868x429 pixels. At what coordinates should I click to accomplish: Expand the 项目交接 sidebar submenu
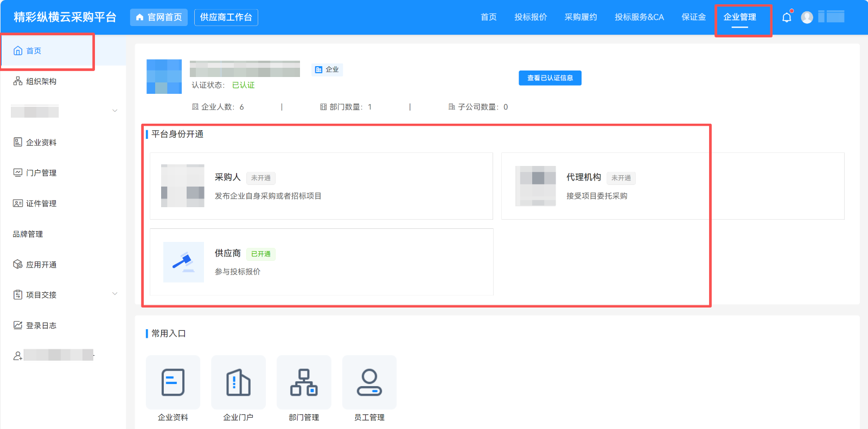pyautogui.click(x=114, y=294)
